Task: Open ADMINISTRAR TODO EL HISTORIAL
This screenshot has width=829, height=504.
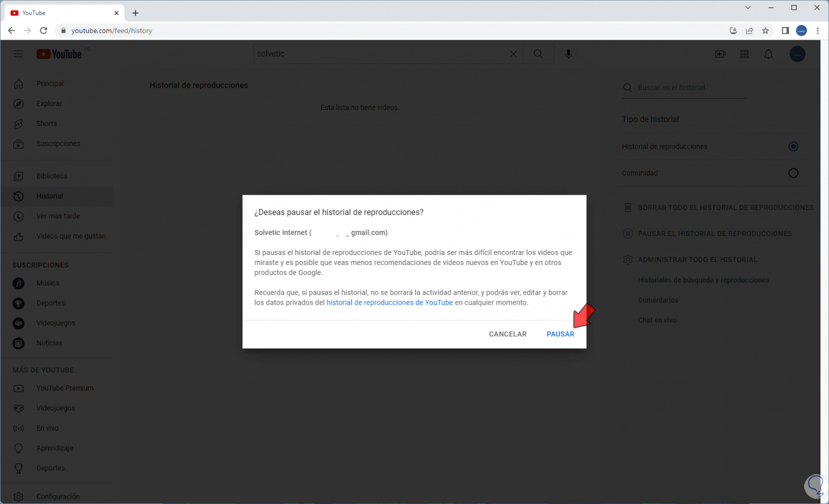Action: (690, 260)
